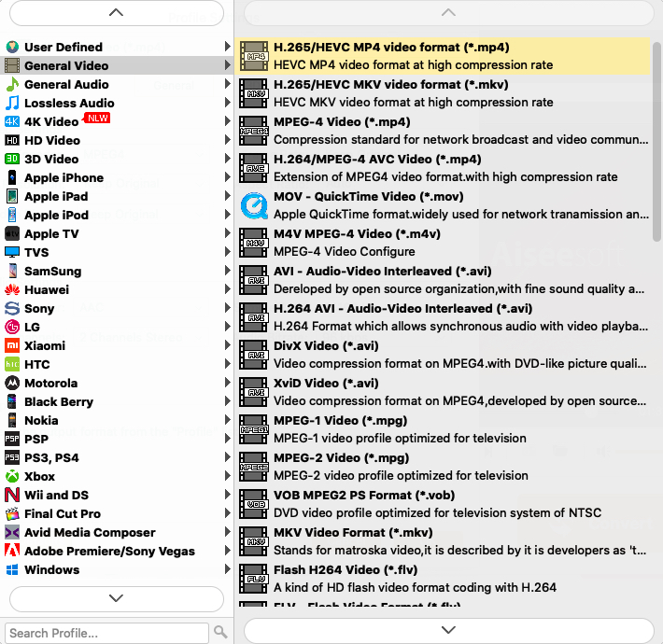Click the search magnifier icon
The height and width of the screenshot is (644, 663).
220,632
